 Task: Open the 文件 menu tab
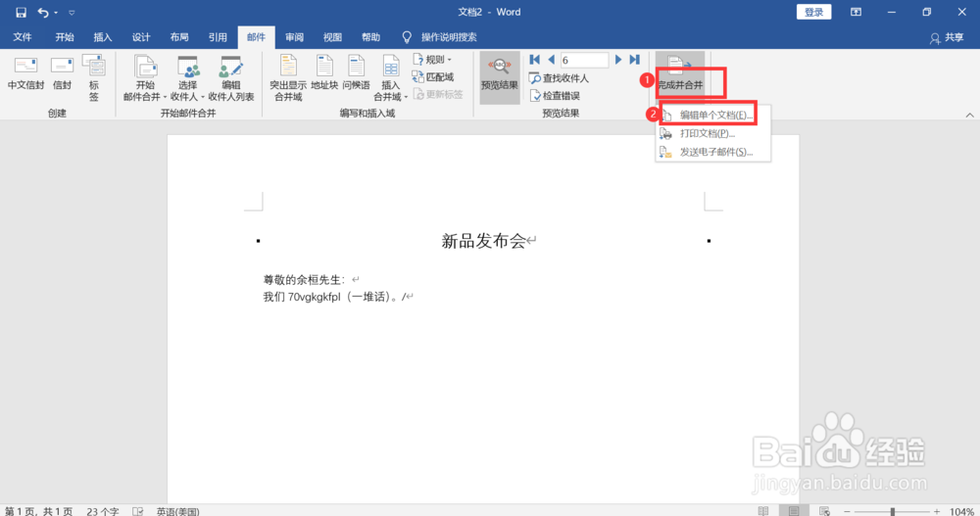point(23,37)
